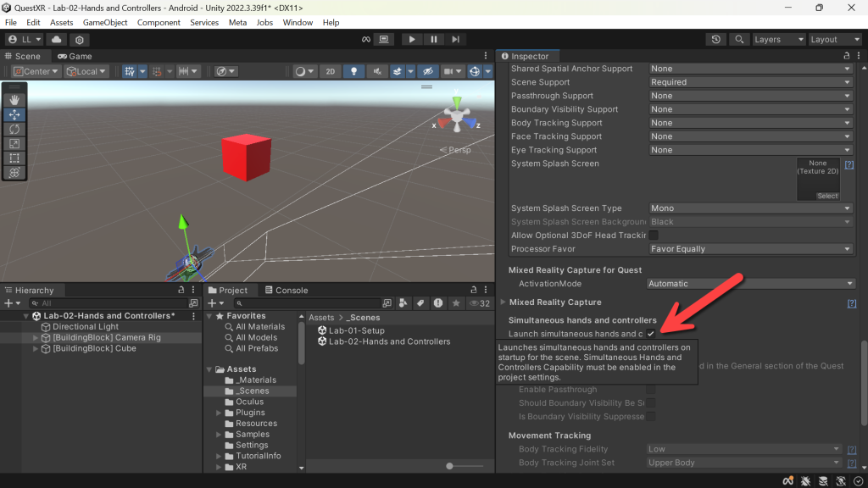Open Scene view panel options menu
Screen dimensions: 868x488
click(x=486, y=56)
